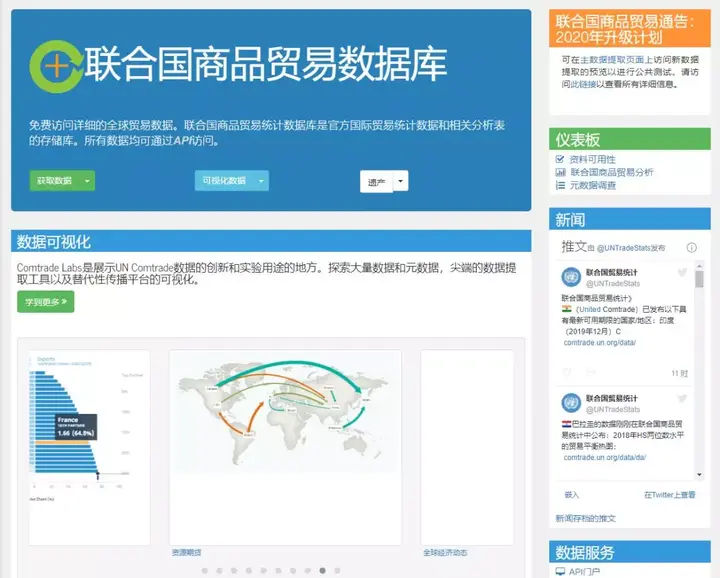Image resolution: width=720 pixels, height=578 pixels.
Task: Open the 新闻存档的推文 link
Action: tap(585, 518)
